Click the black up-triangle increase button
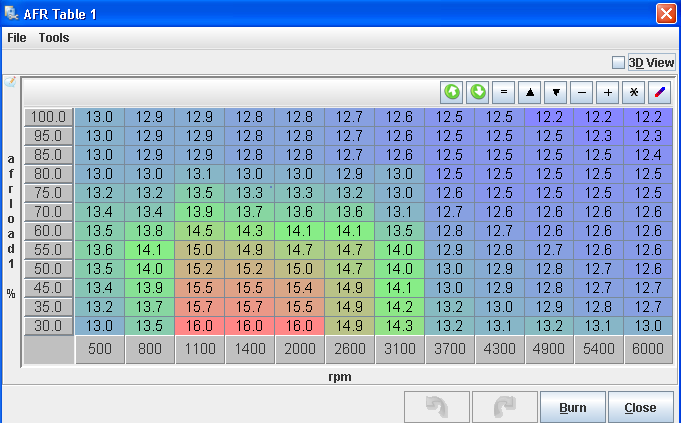The height and width of the screenshot is (423, 681). tap(530, 92)
